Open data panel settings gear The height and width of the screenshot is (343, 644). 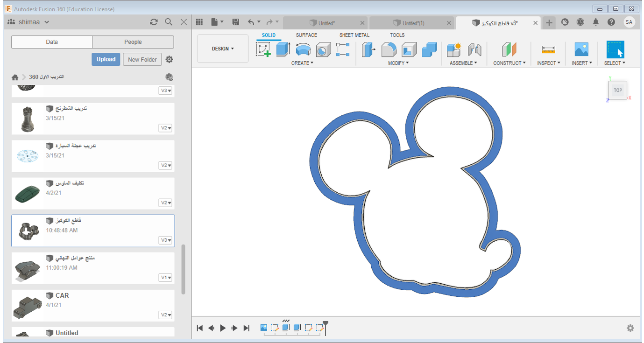pos(170,60)
